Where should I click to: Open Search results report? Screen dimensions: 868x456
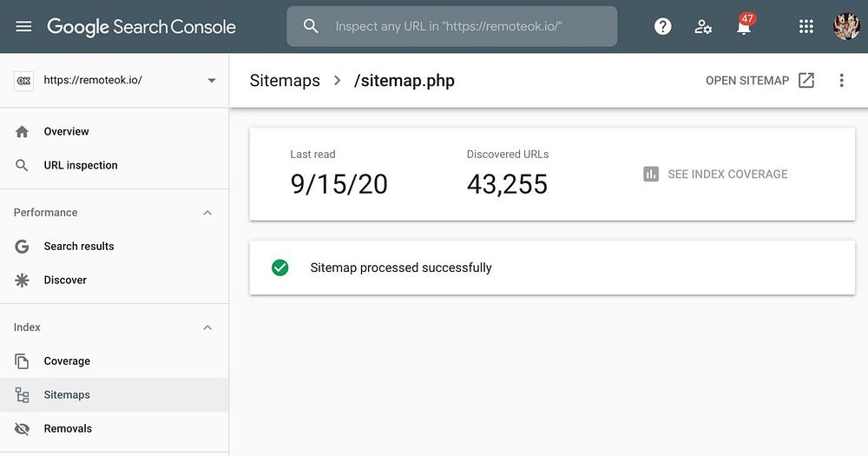pos(79,247)
